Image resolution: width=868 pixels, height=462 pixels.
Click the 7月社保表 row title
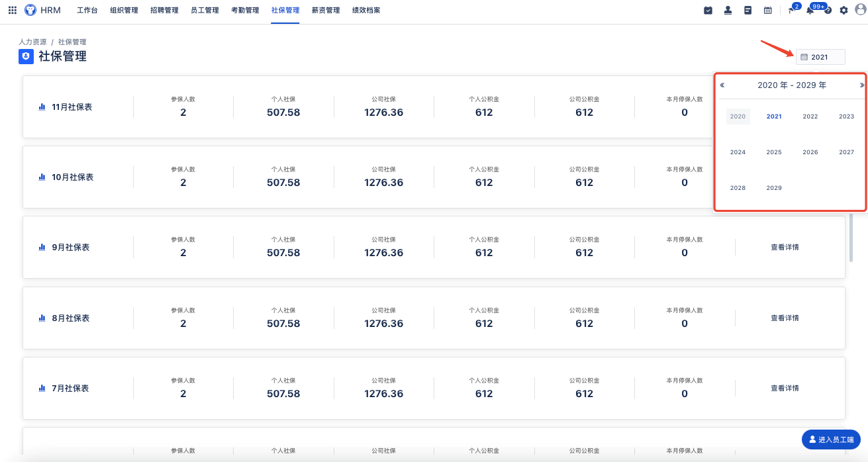pos(70,389)
